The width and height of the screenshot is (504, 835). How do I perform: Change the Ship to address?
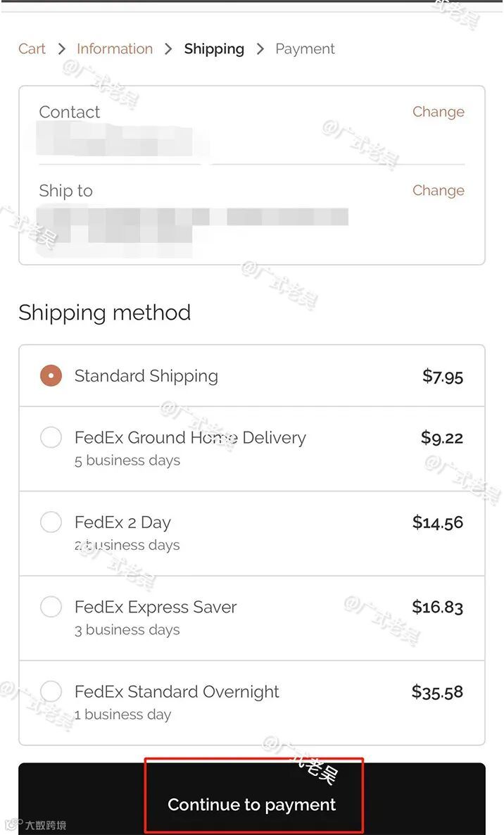point(438,191)
